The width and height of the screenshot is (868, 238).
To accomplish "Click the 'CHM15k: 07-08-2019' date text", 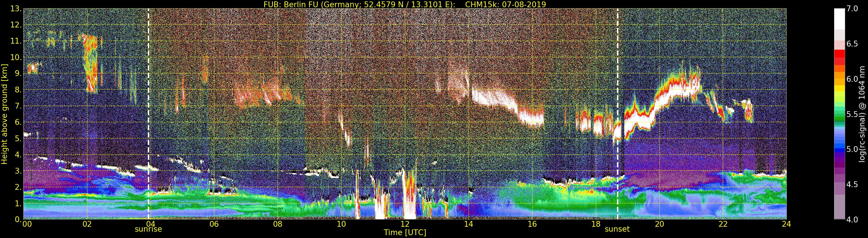I will (505, 4).
